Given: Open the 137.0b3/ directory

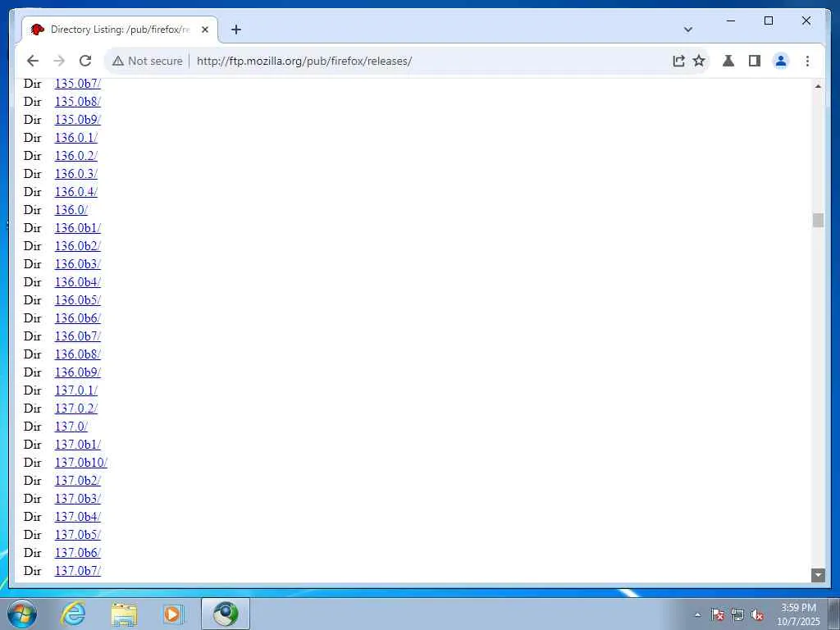Looking at the screenshot, I should pyautogui.click(x=78, y=499).
